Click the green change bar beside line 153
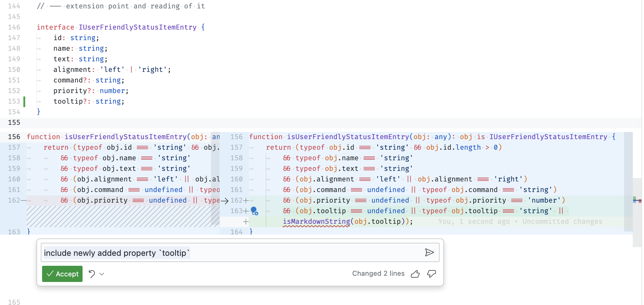Image resolution: width=644 pixels, height=305 pixels. click(x=24, y=101)
